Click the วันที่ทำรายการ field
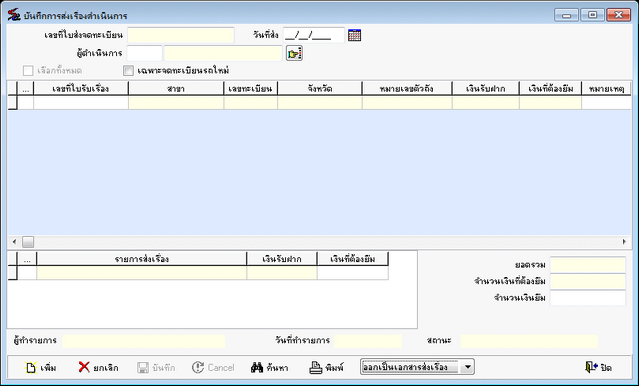The image size is (639, 386). pyautogui.click(x=368, y=341)
